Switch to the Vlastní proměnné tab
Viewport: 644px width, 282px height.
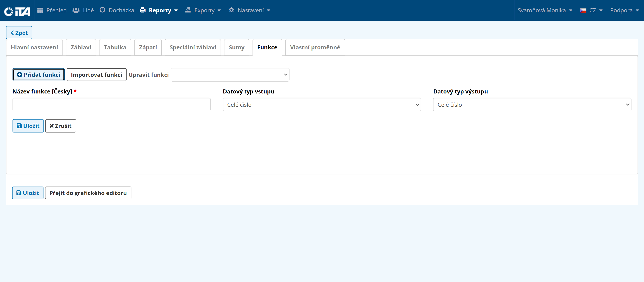315,47
